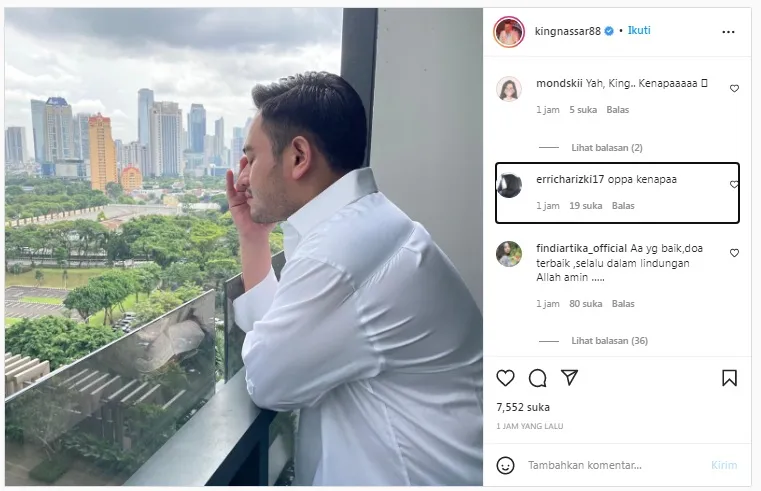This screenshot has width=761, height=491.
Task: Reply to mondskii via Balas
Action: coord(617,110)
